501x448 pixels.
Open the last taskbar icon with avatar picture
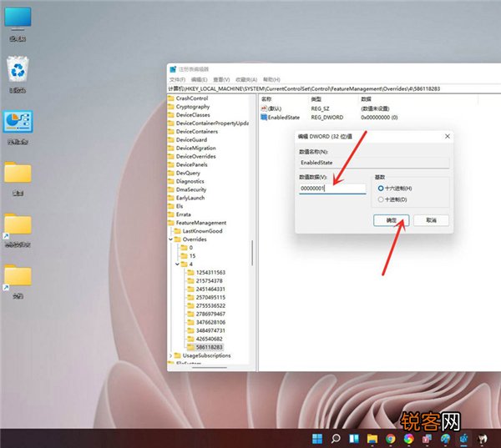pyautogui.click(x=482, y=439)
